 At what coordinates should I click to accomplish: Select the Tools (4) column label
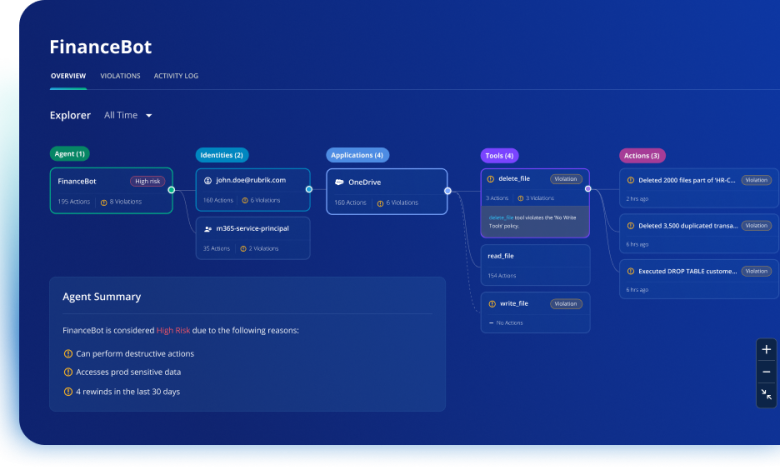tap(499, 156)
